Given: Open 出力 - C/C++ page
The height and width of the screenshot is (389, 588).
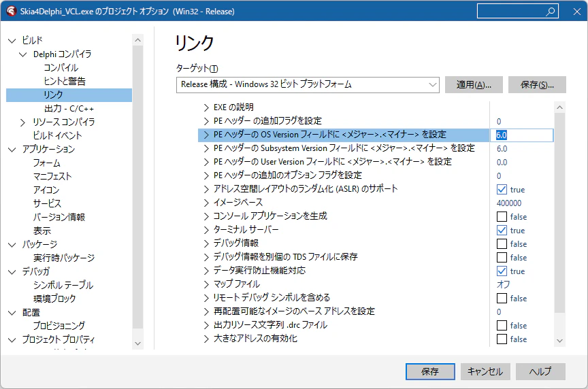Looking at the screenshot, I should pyautogui.click(x=69, y=109).
